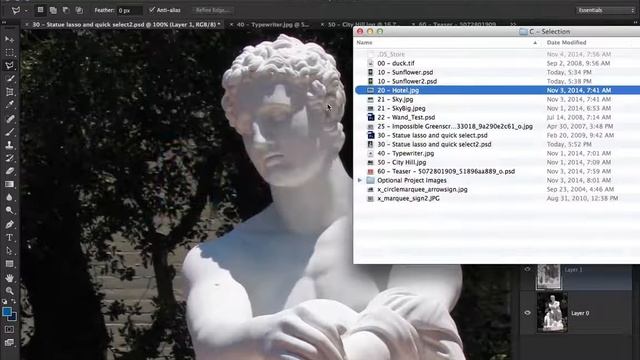
Task: Select the Rectangular Marquee tool
Action: 9,53
